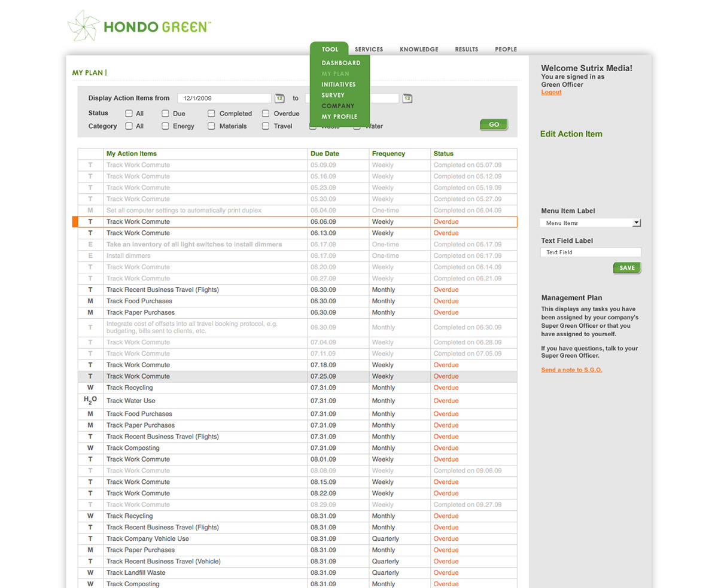Screen dimensions: 718x588
Task: Check the Due status checkbox
Action: click(165, 113)
